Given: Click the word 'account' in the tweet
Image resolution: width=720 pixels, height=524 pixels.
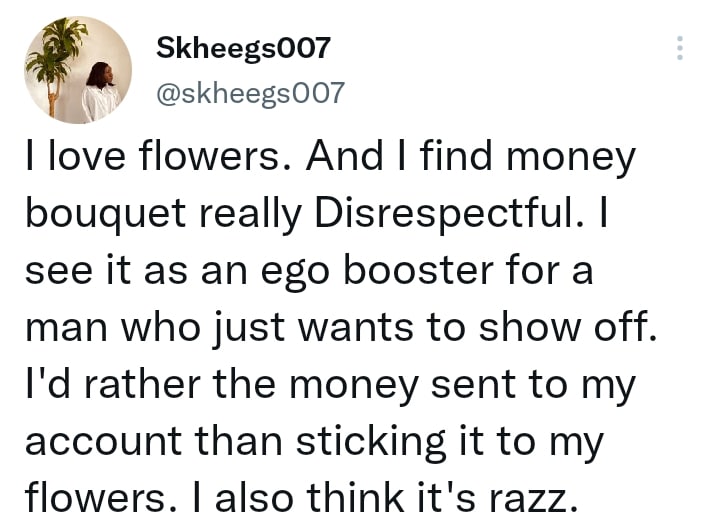Looking at the screenshot, I should point(104,441).
